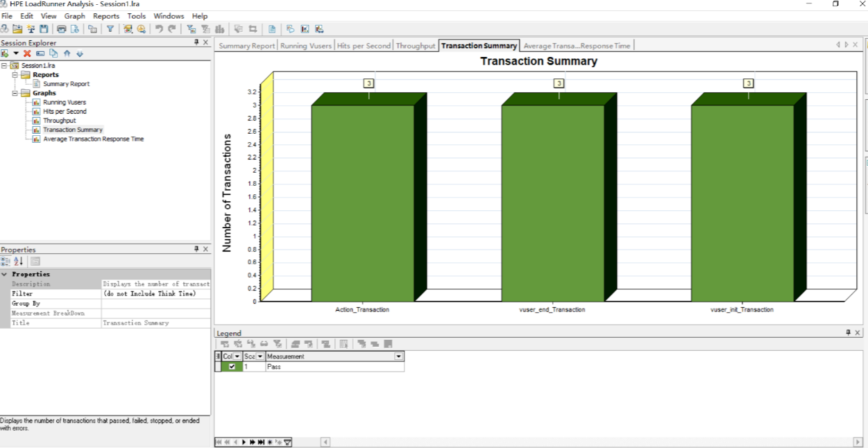Switch to the Hits per Second tab
The width and height of the screenshot is (868, 448).
tap(364, 46)
